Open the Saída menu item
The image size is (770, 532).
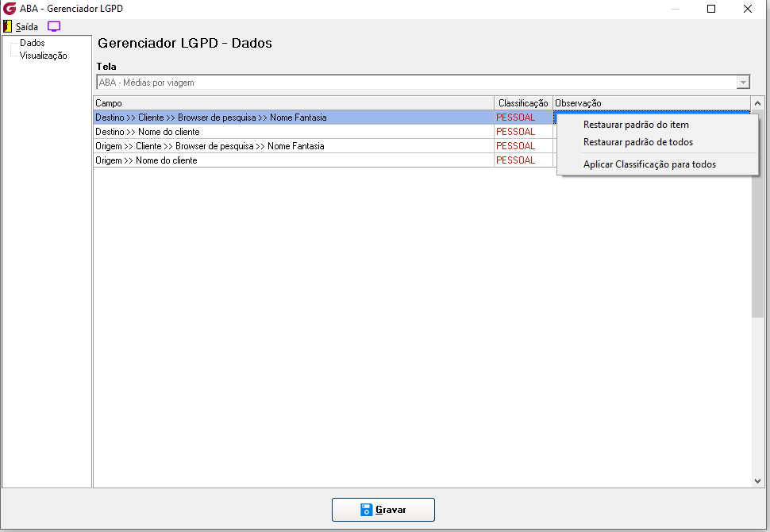(26, 26)
